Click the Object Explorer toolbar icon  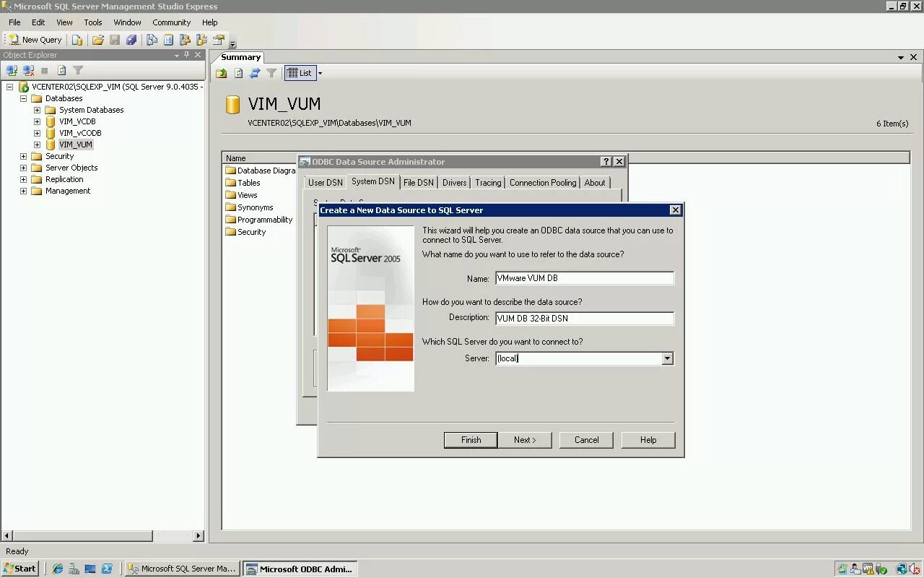coord(186,40)
